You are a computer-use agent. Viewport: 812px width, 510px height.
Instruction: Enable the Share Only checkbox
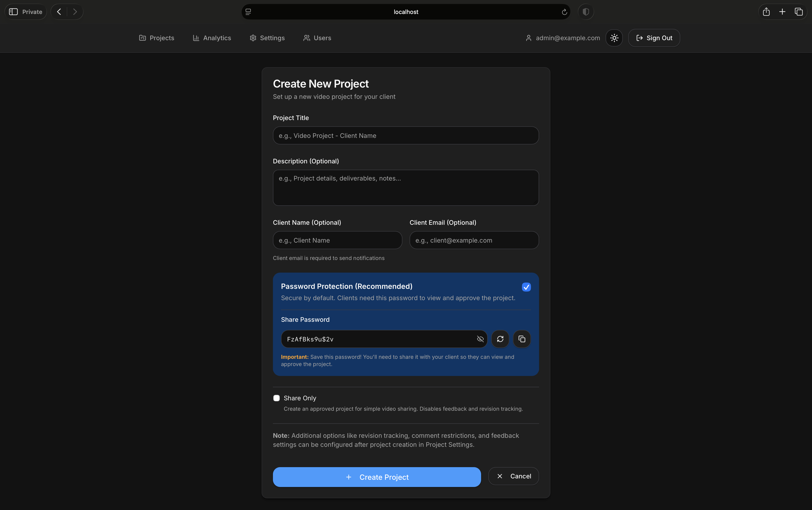point(276,398)
